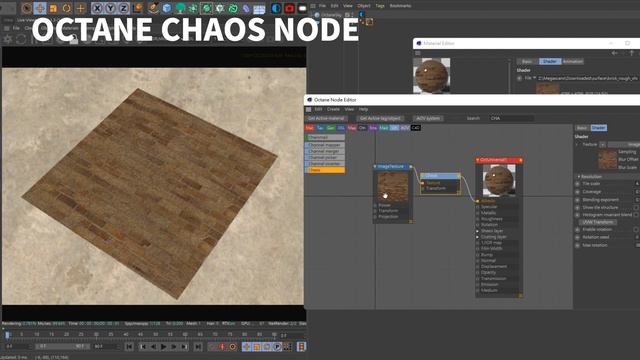Click the Displacement input on material node
640x360 pixels.
point(478,267)
